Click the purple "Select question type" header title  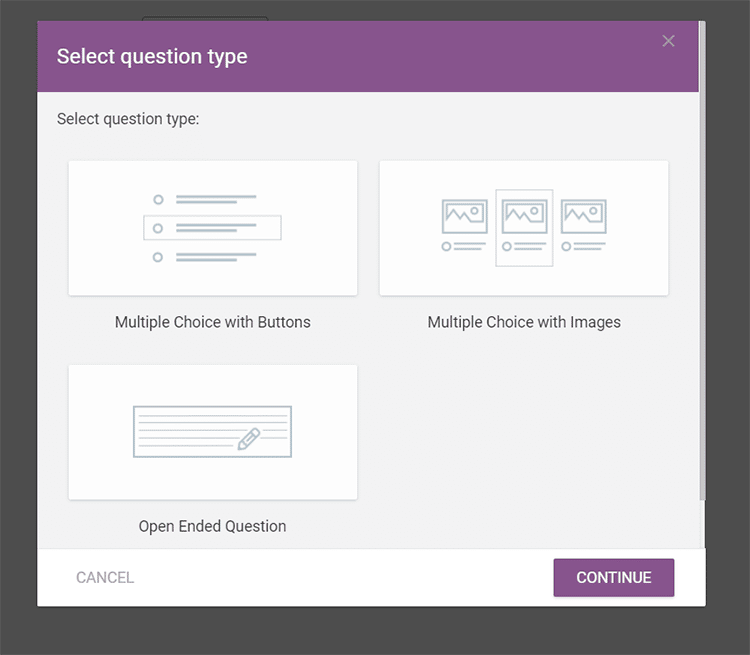coord(152,57)
